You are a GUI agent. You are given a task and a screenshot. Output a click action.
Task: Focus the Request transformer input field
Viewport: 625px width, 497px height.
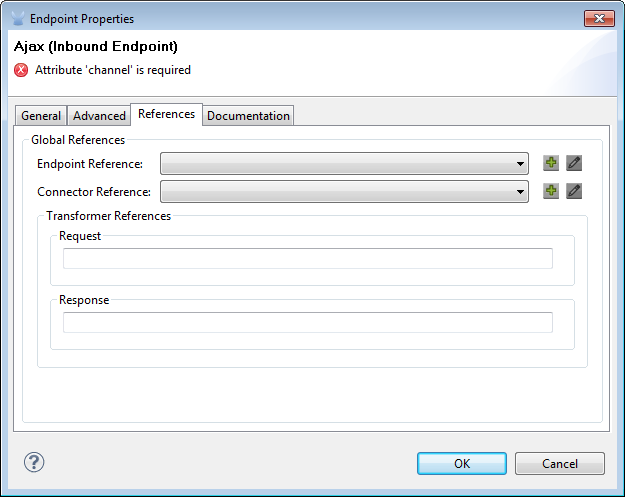coord(307,259)
